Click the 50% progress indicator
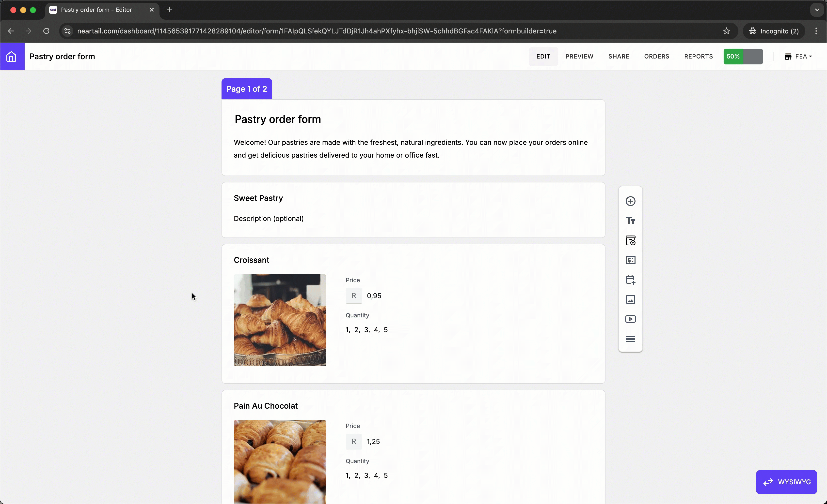 click(x=742, y=57)
